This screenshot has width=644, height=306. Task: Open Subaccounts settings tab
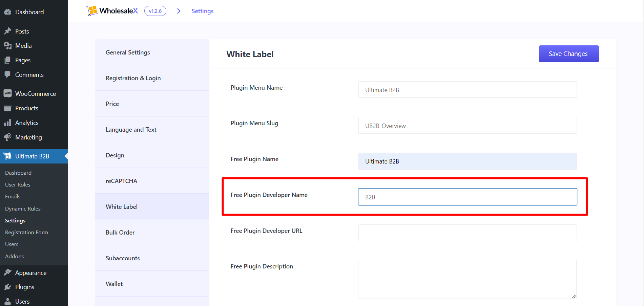(x=152, y=258)
